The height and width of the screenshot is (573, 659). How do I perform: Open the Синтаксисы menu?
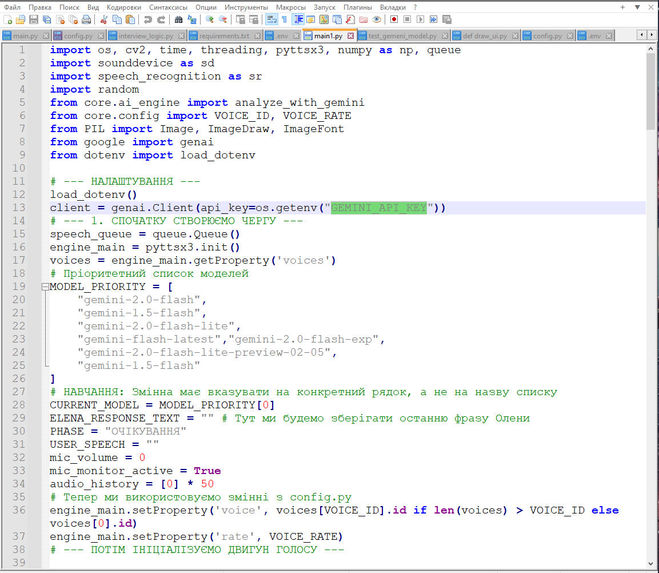(x=168, y=7)
